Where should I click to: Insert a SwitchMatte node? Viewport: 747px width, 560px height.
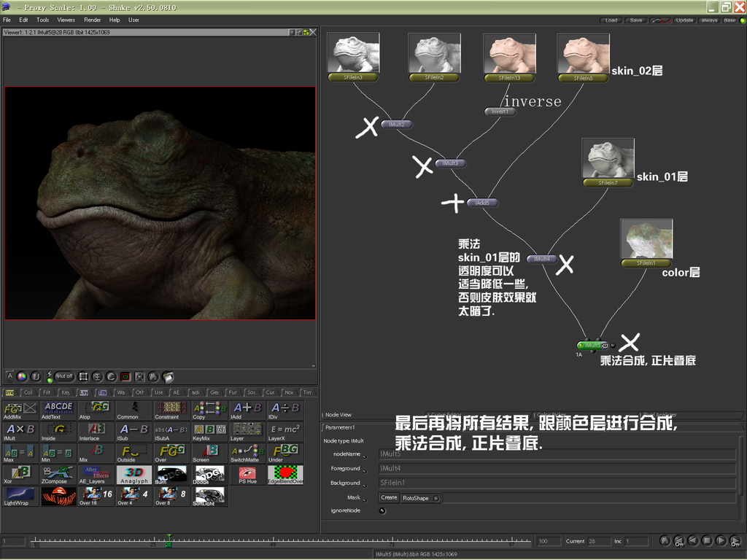tap(247, 454)
